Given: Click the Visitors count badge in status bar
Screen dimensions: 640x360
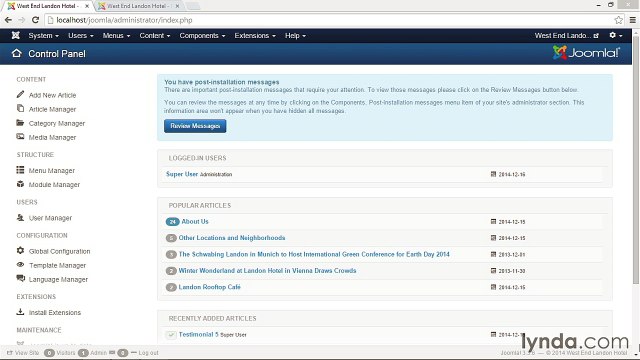Looking at the screenshot, I should 49,353.
